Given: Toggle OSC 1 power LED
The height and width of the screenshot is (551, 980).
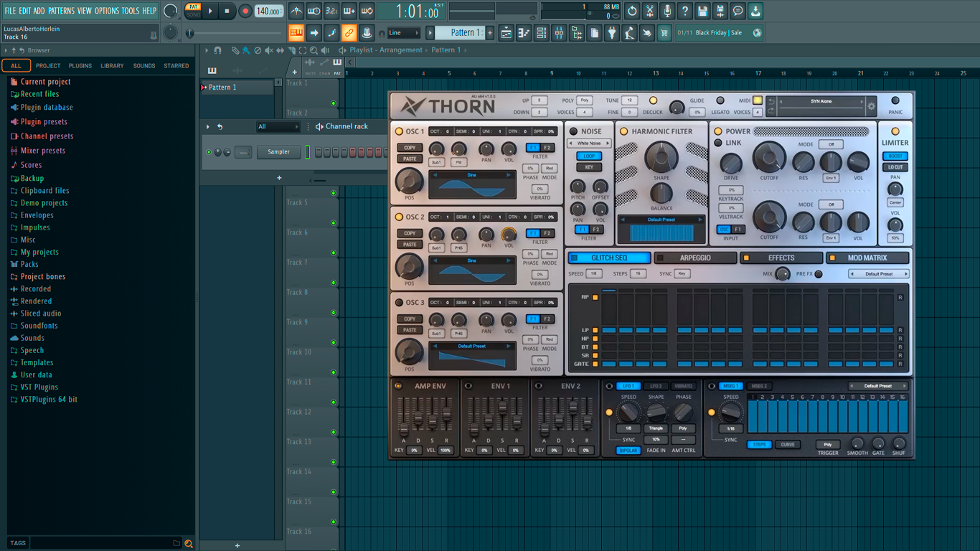Looking at the screenshot, I should 399,132.
